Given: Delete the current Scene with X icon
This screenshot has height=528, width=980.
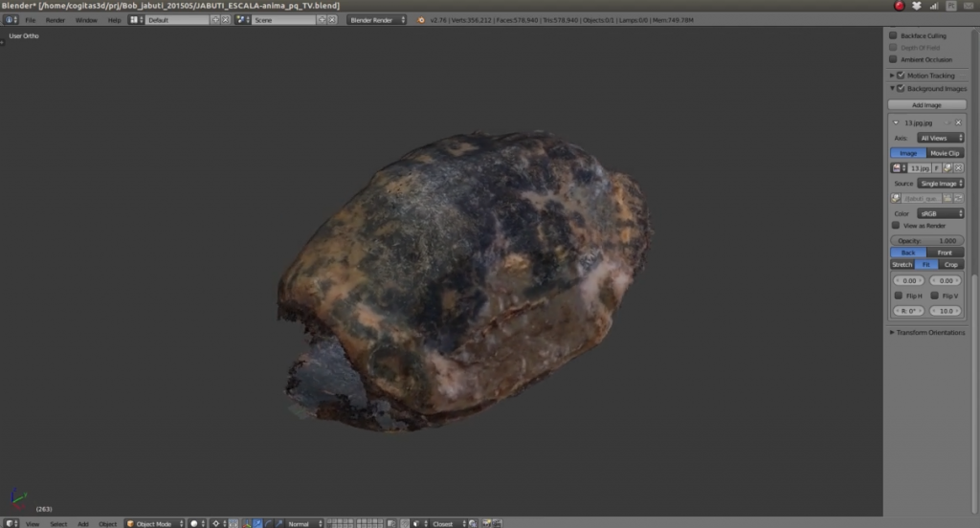Looking at the screenshot, I should click(x=332, y=20).
